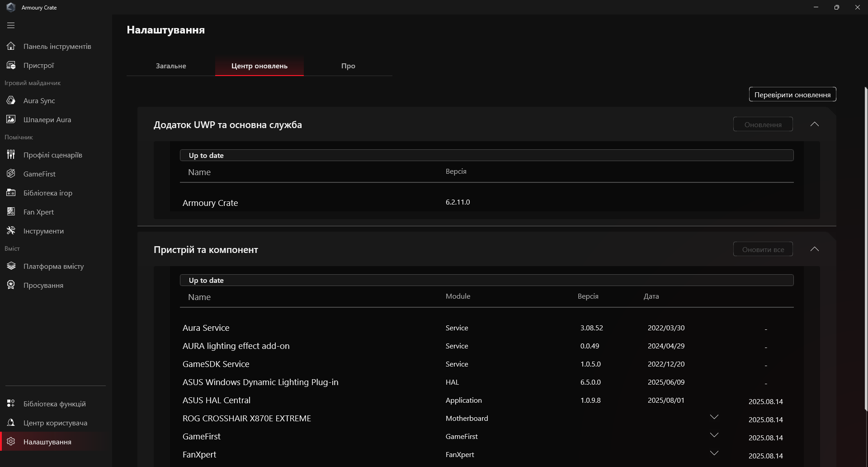Click the Дата column header
This screenshot has width=868, height=467.
pyautogui.click(x=651, y=296)
